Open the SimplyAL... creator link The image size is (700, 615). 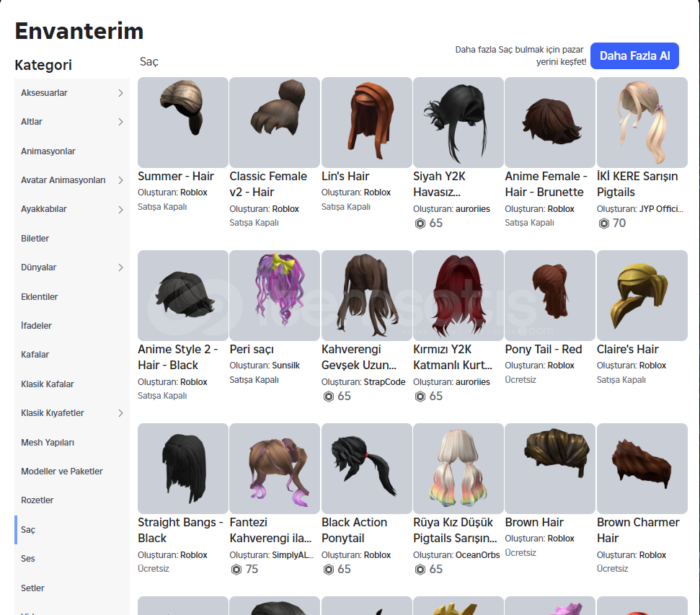pos(293,554)
